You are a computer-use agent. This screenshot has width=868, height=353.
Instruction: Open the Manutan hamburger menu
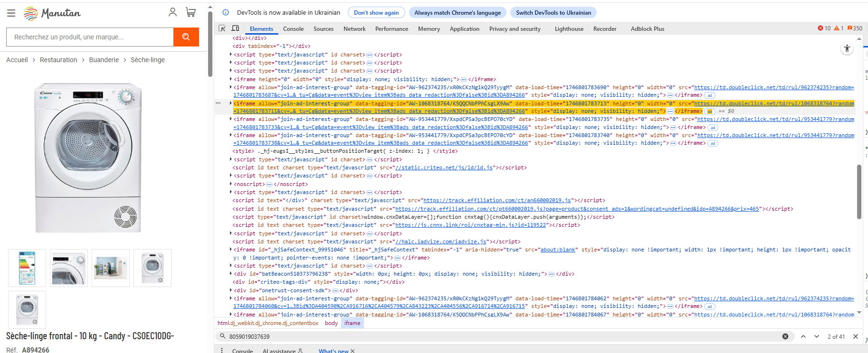pyautogui.click(x=11, y=13)
